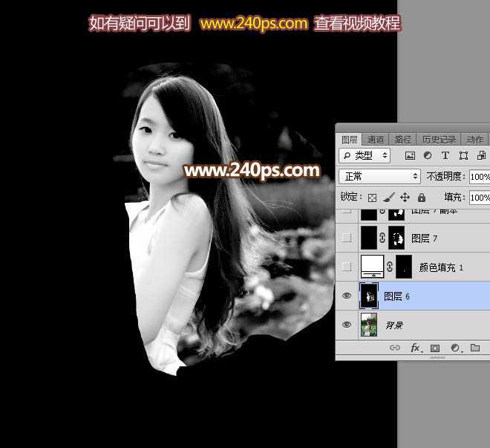Open the 正常 blend mode dropdown
This screenshot has width=490, height=448.
(x=380, y=177)
